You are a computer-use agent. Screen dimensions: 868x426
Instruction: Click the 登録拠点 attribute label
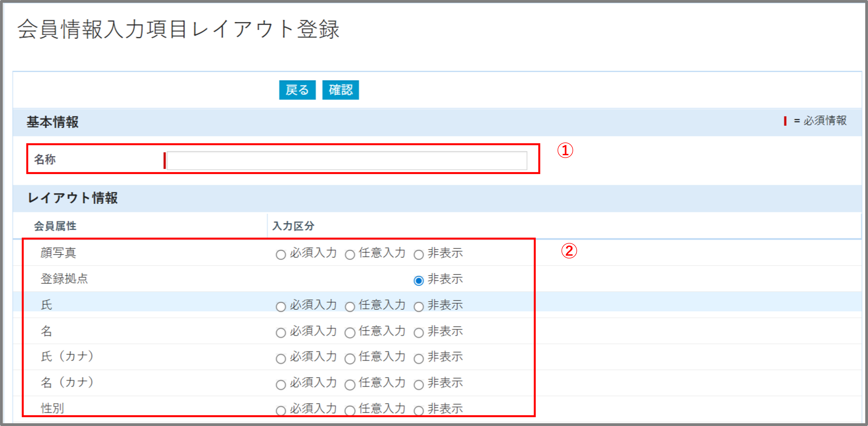coord(64,279)
